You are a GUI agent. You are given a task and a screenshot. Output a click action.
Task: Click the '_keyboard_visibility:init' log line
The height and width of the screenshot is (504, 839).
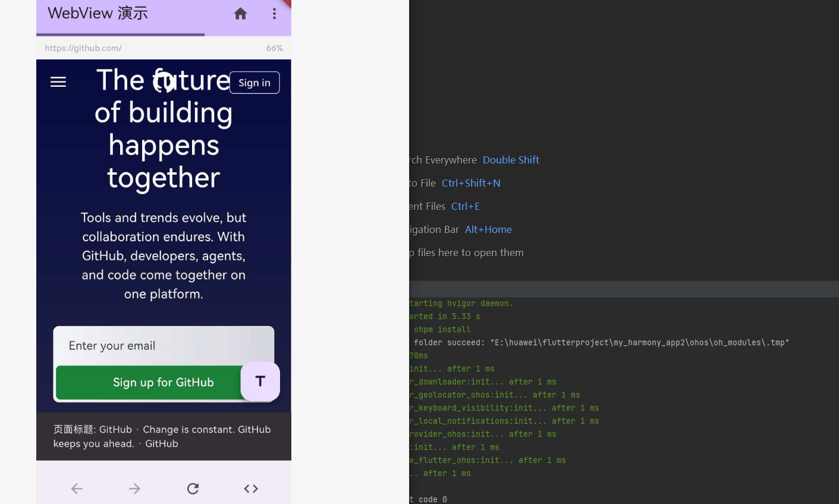(x=504, y=408)
